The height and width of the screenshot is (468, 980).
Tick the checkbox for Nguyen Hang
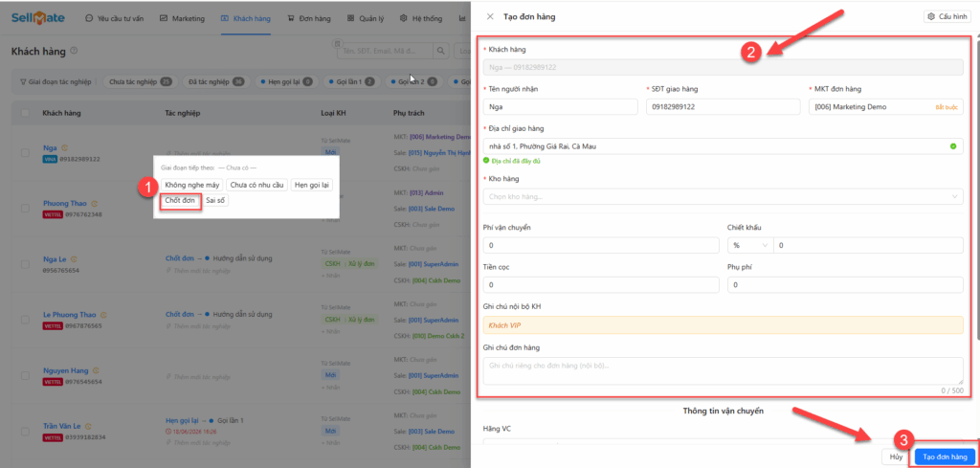pyautogui.click(x=26, y=375)
